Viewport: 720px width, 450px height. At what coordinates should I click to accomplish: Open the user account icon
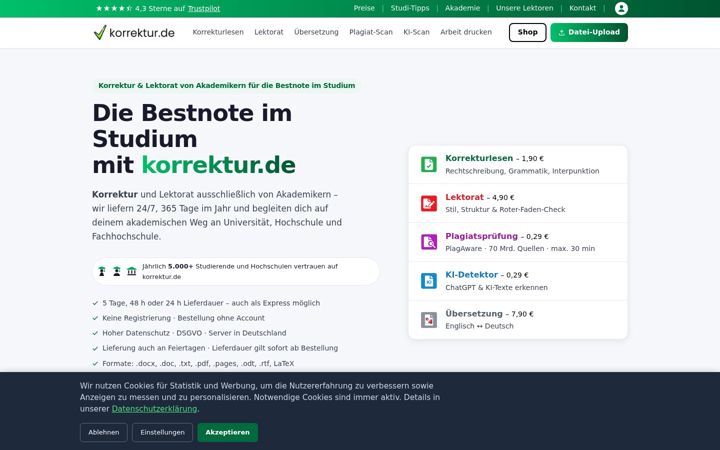pyautogui.click(x=621, y=8)
